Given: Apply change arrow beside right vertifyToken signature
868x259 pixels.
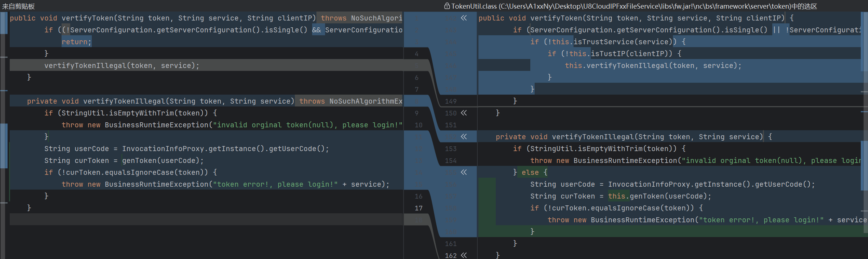Looking at the screenshot, I should click(x=464, y=18).
